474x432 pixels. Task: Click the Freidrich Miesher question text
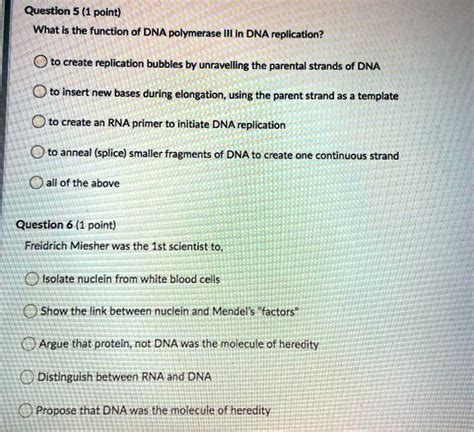pos(124,246)
